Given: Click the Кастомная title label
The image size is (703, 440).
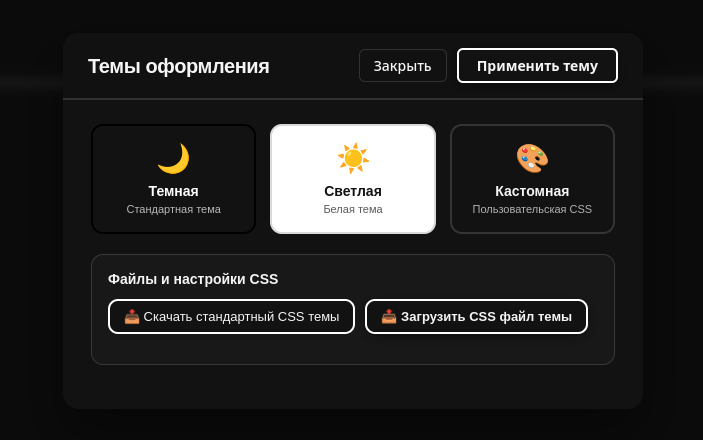Looking at the screenshot, I should point(532,191).
